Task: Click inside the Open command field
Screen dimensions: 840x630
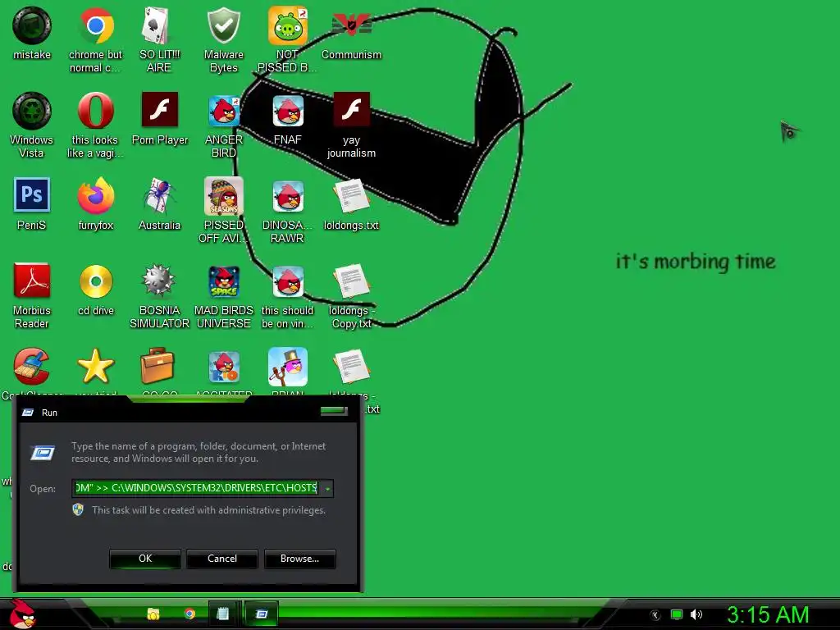Action: click(x=197, y=488)
